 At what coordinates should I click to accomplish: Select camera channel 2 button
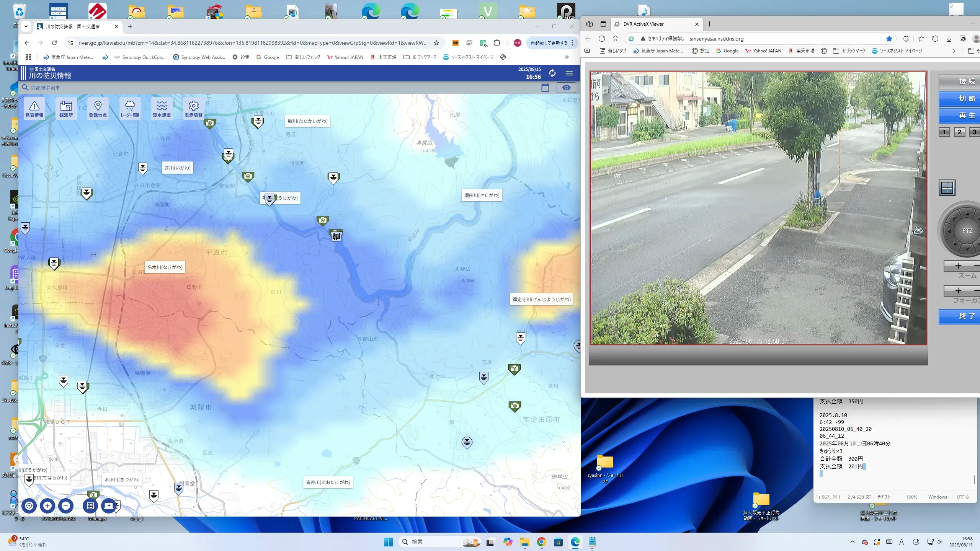coord(959,132)
